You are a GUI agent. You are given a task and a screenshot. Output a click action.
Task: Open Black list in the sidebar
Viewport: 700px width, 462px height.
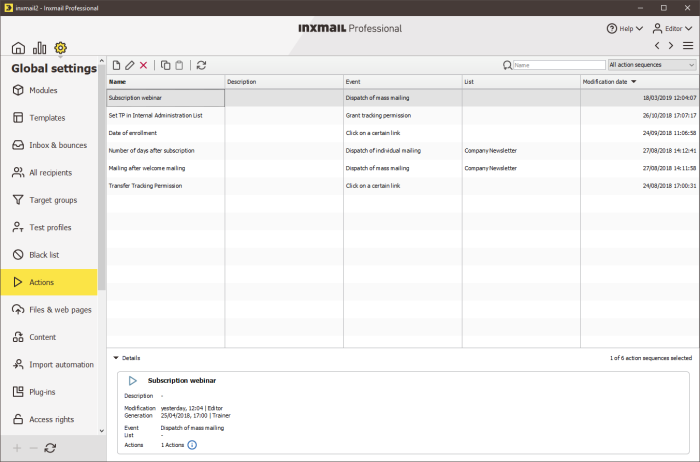point(49,255)
